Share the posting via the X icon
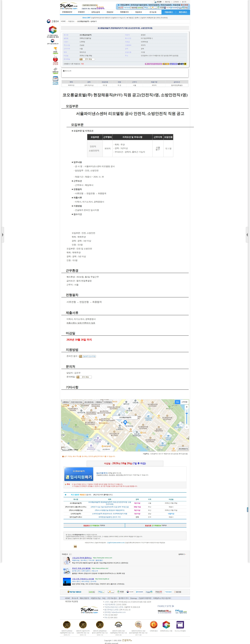This screenshot has height=644, width=250. (179, 64)
